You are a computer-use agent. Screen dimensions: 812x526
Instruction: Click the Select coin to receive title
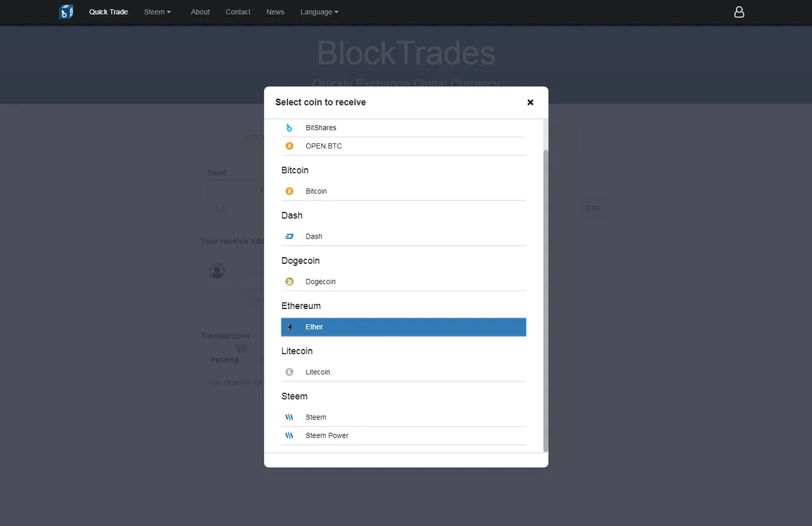[320, 102]
